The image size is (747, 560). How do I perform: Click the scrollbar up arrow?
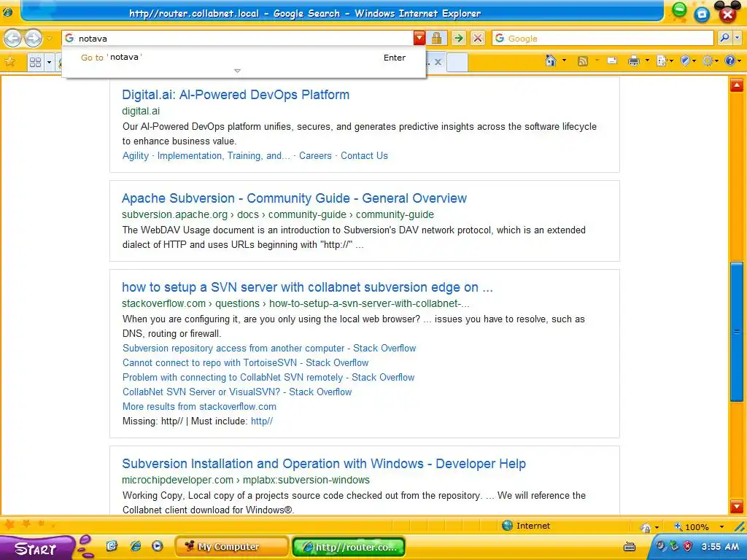click(x=737, y=85)
